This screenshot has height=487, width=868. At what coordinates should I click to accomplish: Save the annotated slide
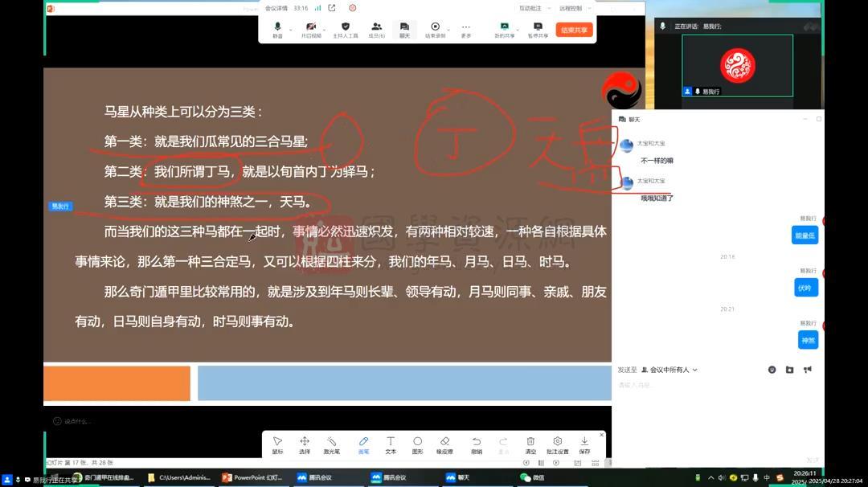584,442
